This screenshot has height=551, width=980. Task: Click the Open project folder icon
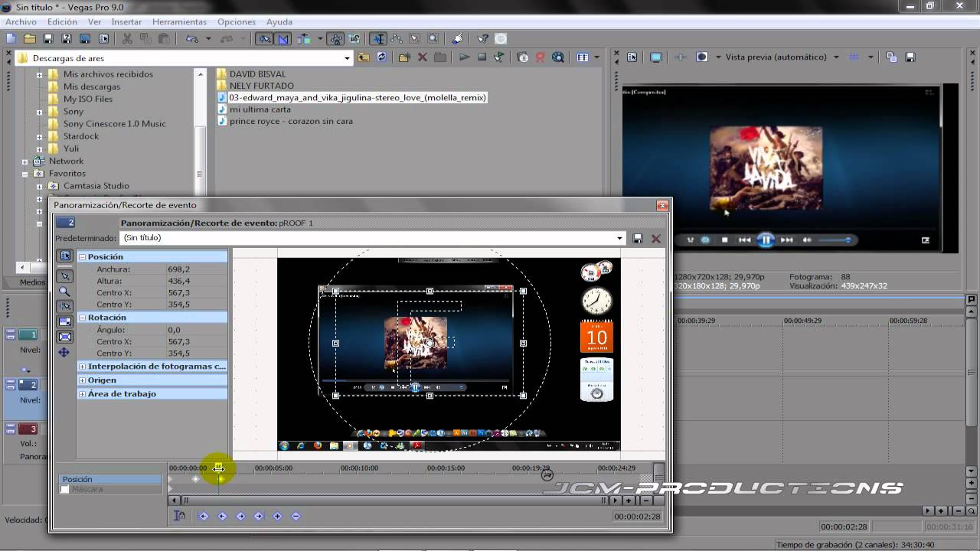click(29, 38)
